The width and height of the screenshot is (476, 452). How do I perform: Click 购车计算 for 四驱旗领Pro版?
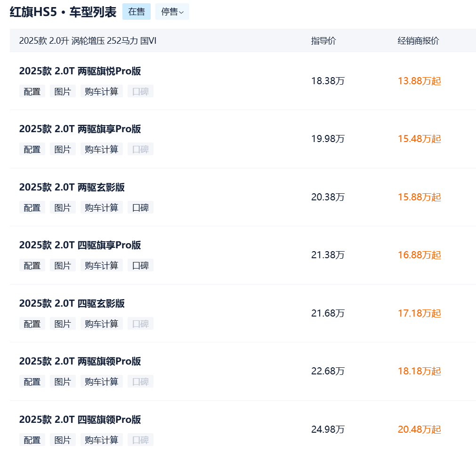pyautogui.click(x=101, y=440)
